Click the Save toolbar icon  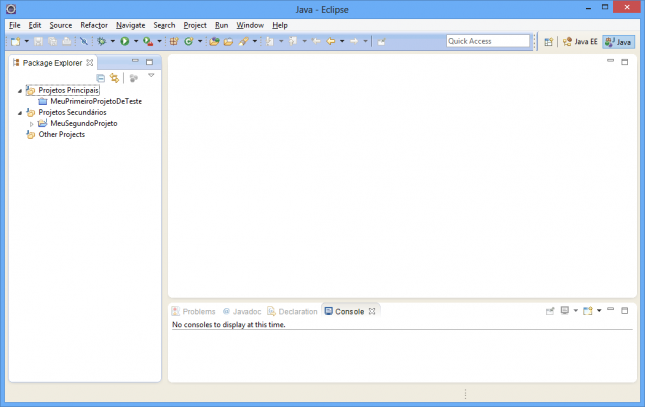coord(38,41)
